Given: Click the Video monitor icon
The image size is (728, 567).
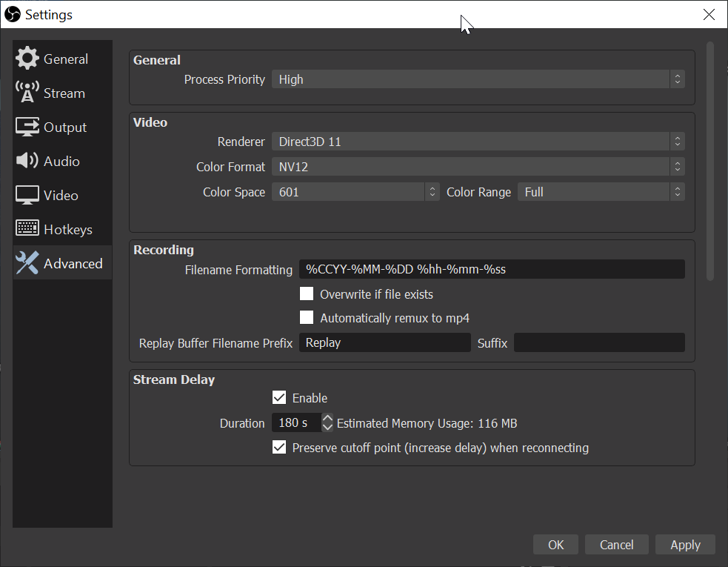Looking at the screenshot, I should 27,196.
